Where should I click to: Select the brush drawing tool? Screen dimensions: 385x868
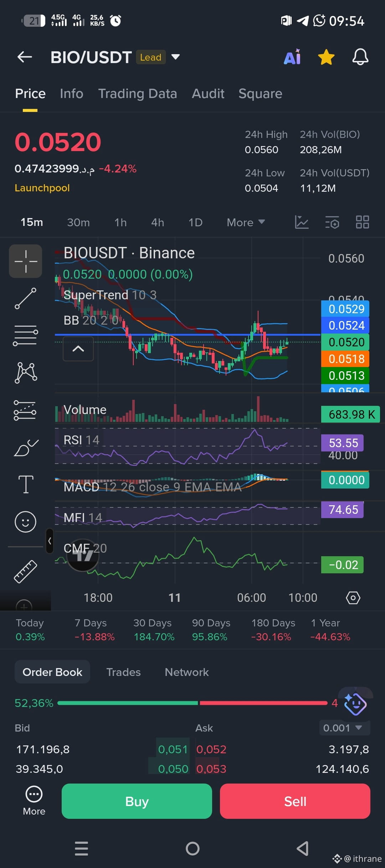click(26, 448)
